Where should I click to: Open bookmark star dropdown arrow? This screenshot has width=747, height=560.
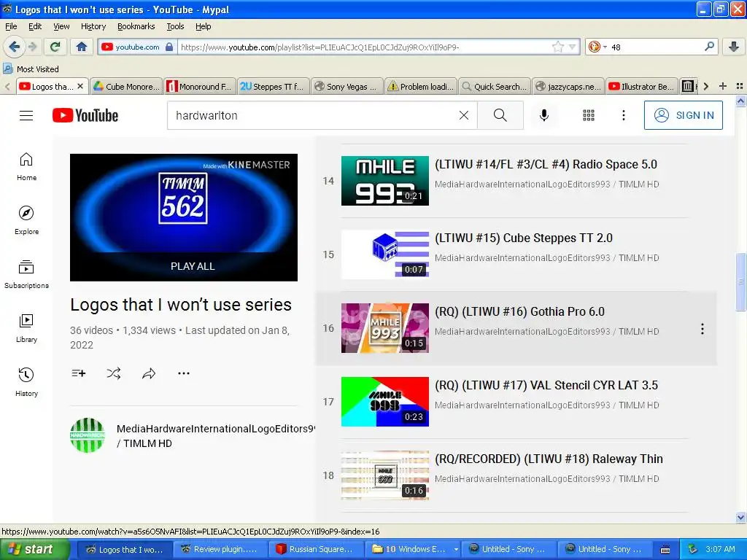pyautogui.click(x=572, y=47)
